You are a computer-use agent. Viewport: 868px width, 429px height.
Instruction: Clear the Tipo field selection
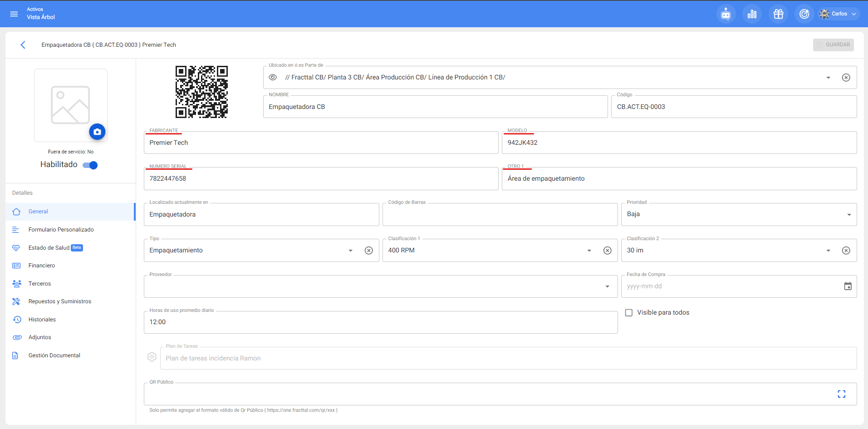tap(368, 251)
